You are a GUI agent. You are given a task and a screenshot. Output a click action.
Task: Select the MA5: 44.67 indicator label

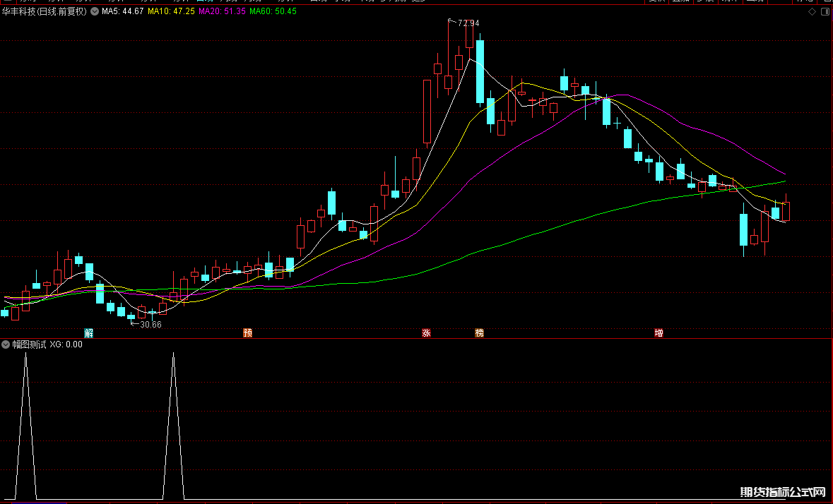123,11
